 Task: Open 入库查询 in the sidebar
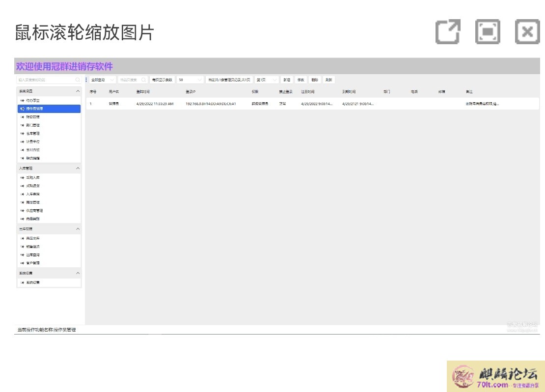[x=49, y=194]
